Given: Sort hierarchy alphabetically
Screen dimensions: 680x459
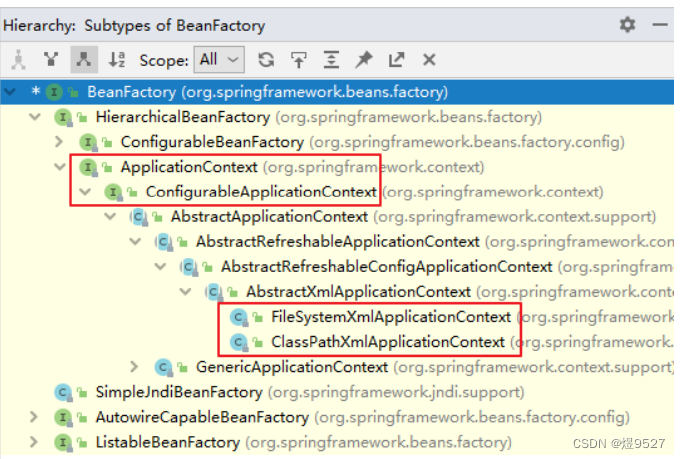Looking at the screenshot, I should click(117, 59).
